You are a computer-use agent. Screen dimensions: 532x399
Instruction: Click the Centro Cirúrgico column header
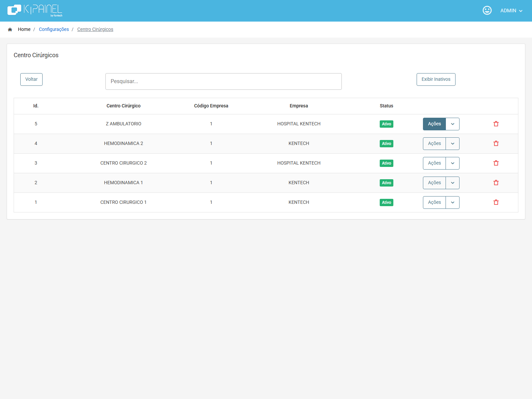[x=123, y=106]
